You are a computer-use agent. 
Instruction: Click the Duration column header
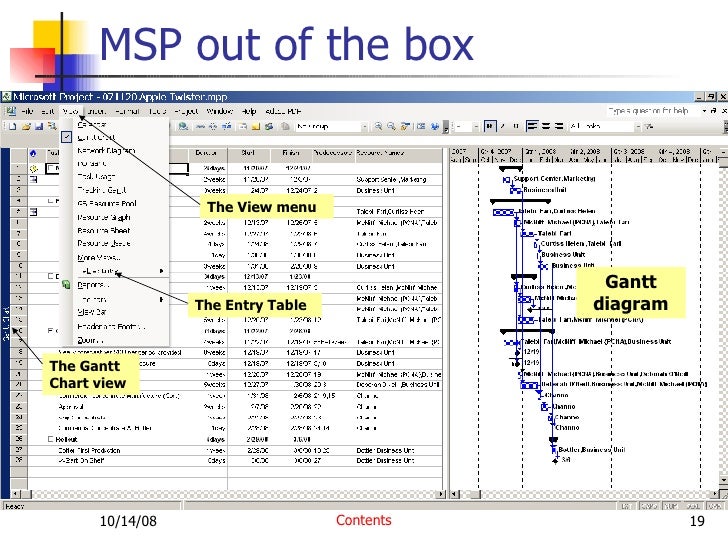[208, 153]
